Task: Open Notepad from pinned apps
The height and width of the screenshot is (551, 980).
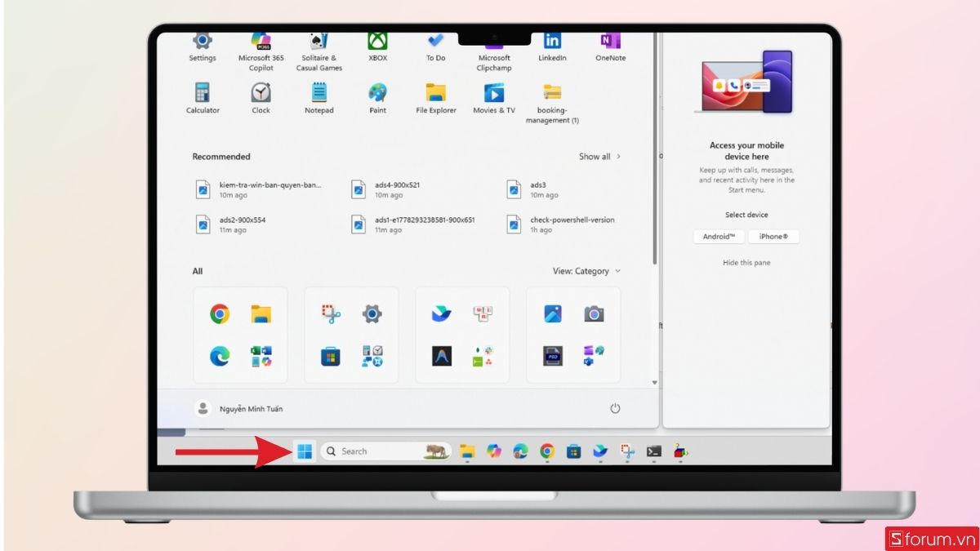Action: pos(319,99)
